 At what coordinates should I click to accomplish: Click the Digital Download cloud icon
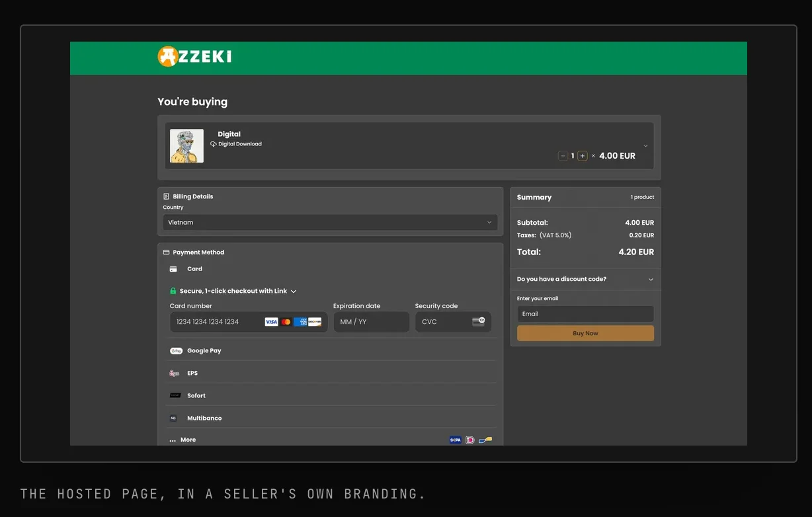click(x=214, y=144)
